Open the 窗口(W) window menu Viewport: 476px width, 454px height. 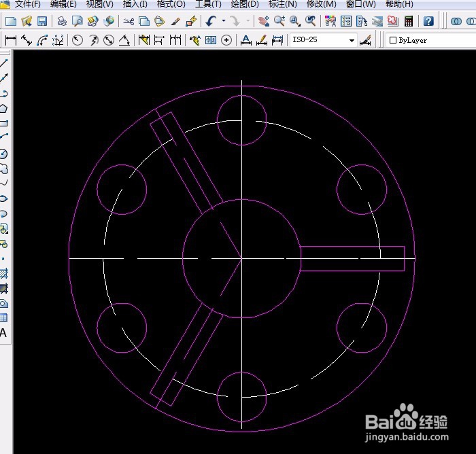pyautogui.click(x=360, y=4)
